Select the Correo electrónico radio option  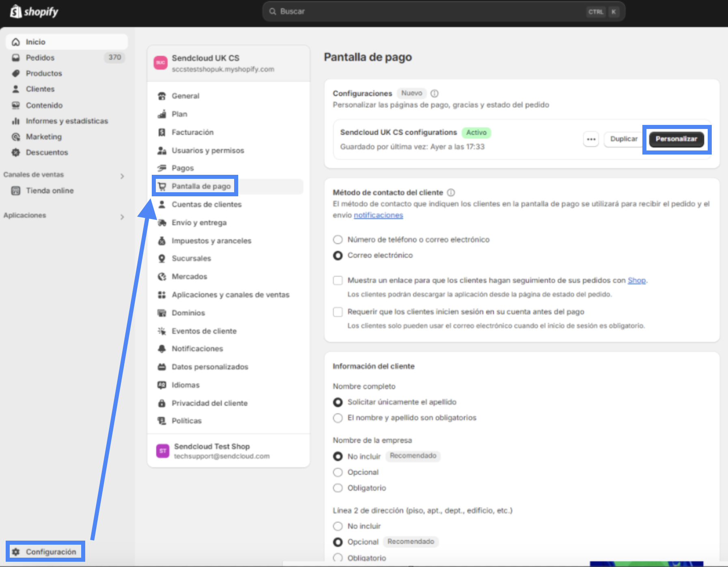point(338,256)
